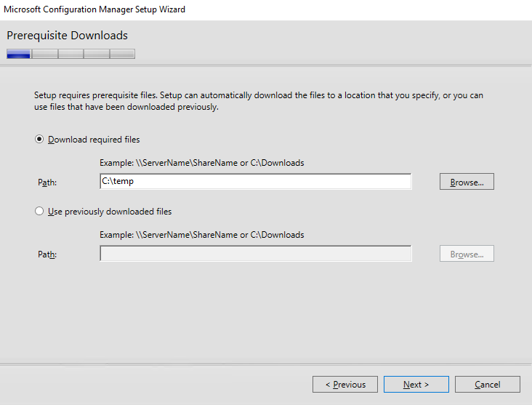Click the fourth segment of the progress bar
This screenshot has width=532, height=405.
tap(97, 54)
